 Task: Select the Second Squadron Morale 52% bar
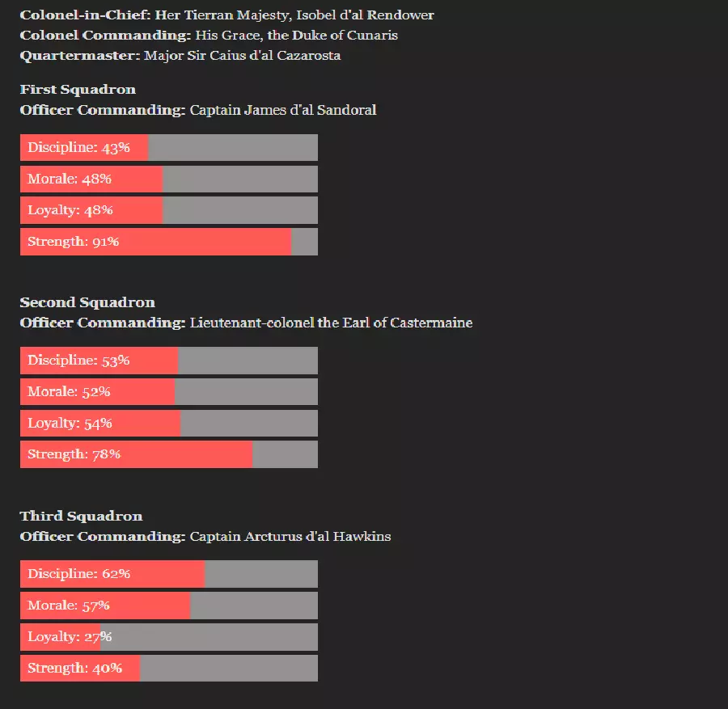click(x=168, y=392)
